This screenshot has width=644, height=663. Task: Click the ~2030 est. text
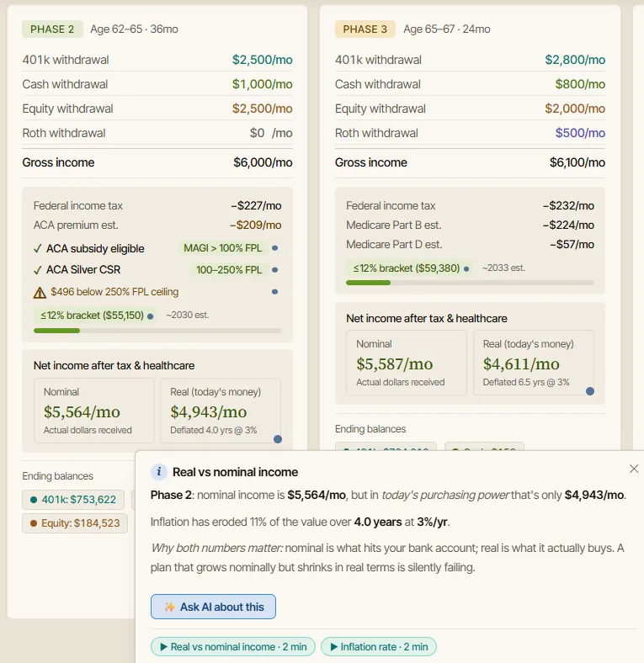[x=188, y=315]
